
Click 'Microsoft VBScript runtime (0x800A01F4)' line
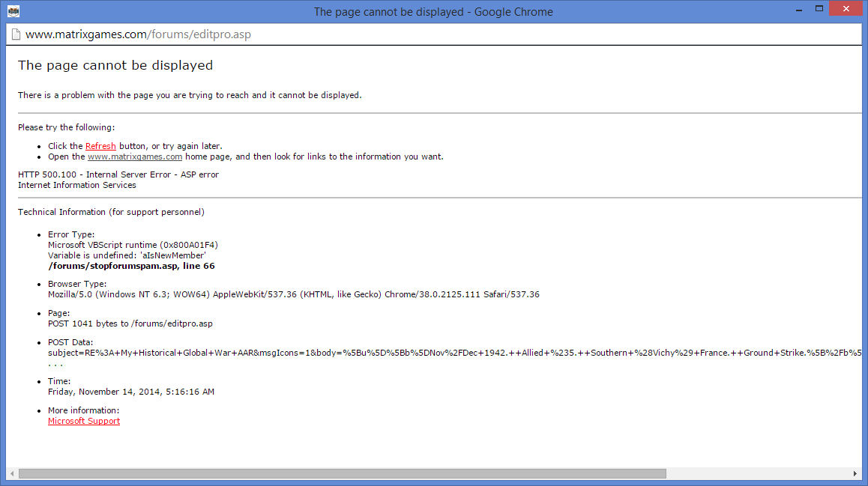[133, 244]
